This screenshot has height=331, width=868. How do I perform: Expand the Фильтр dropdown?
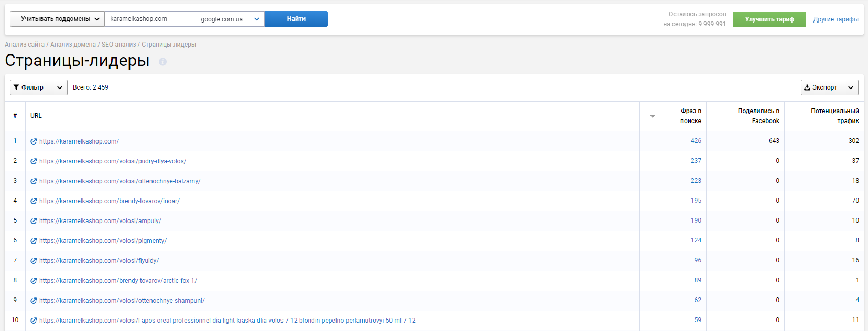click(39, 87)
